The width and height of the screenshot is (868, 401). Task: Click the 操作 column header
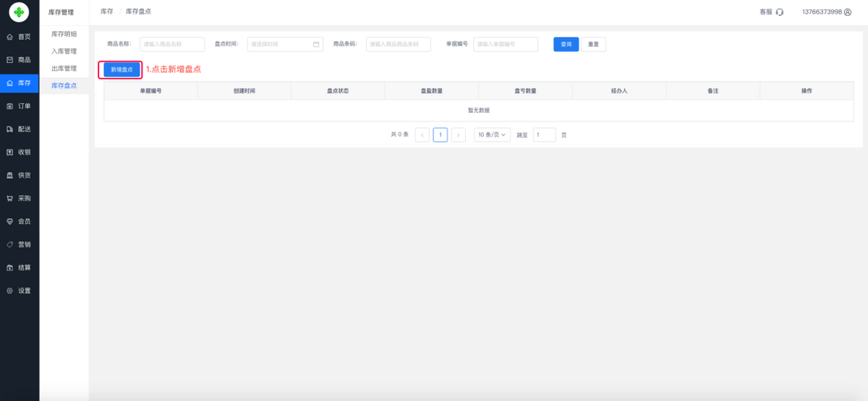[807, 91]
